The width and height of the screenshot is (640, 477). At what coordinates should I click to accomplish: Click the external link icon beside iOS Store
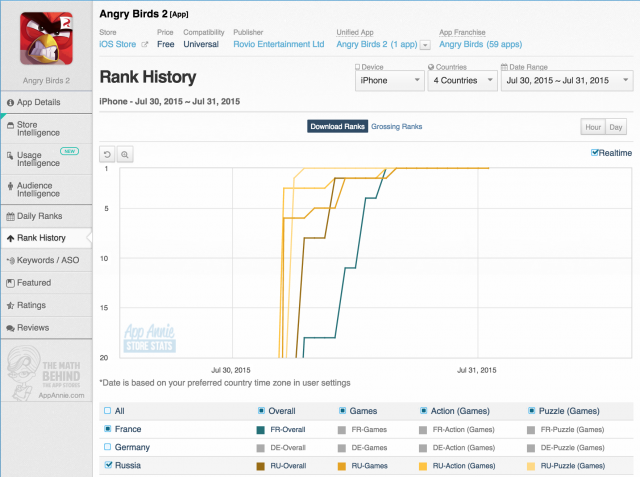[145, 45]
